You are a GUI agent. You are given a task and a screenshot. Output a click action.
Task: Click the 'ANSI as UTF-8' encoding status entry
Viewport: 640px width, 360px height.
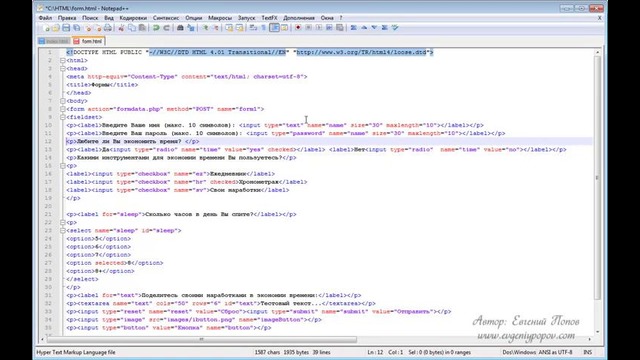click(555, 352)
